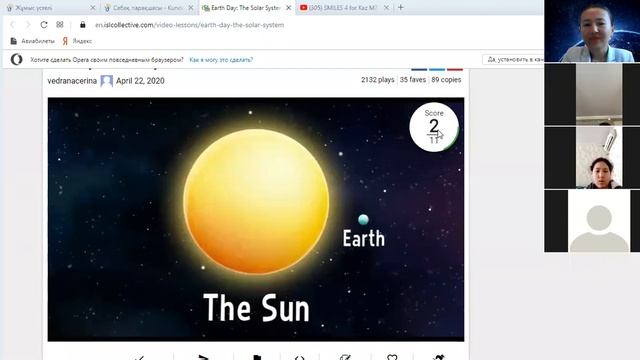Reload the page with the refresh icon
The image size is (640, 360).
point(44,25)
